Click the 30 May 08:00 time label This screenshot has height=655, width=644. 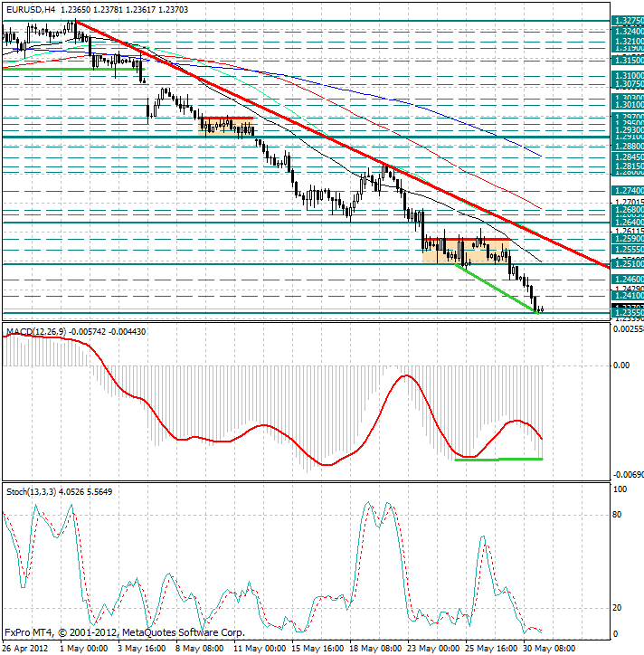coord(550,649)
